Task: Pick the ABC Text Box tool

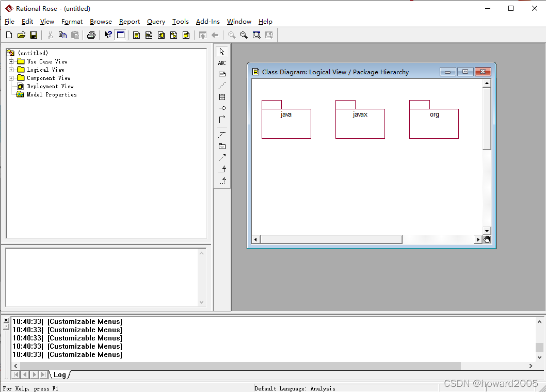Action: (222, 63)
